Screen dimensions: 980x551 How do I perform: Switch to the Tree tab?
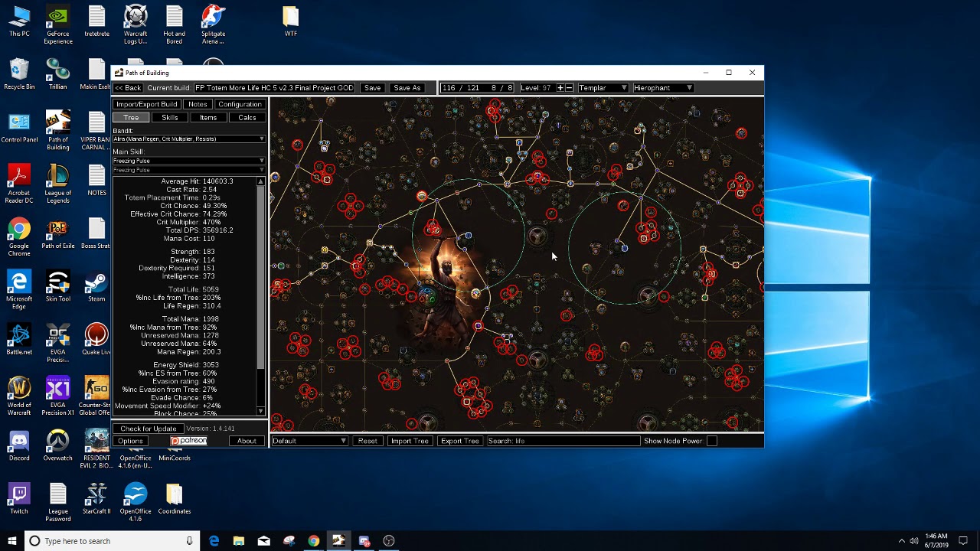(131, 118)
